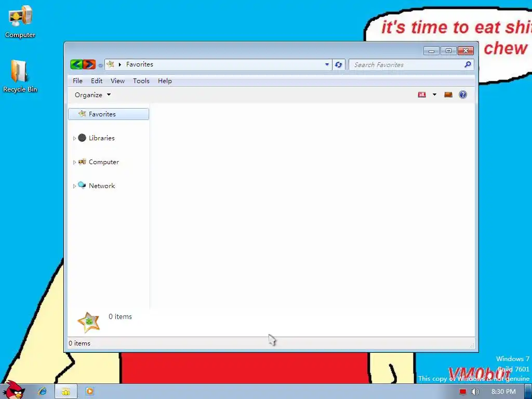Open the Tools menu
Image resolution: width=532 pixels, height=399 pixels.
pos(141,81)
